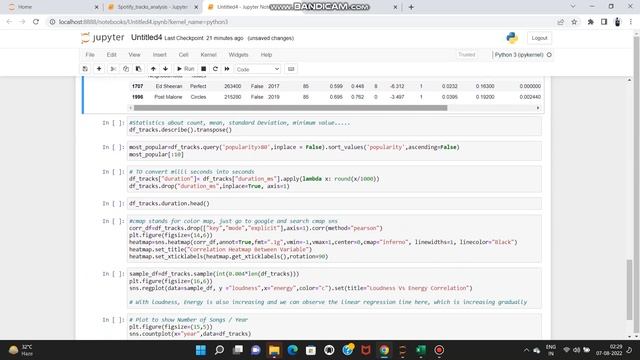Click the Jupyter logo
The height and width of the screenshot is (360, 640).
click(102, 38)
